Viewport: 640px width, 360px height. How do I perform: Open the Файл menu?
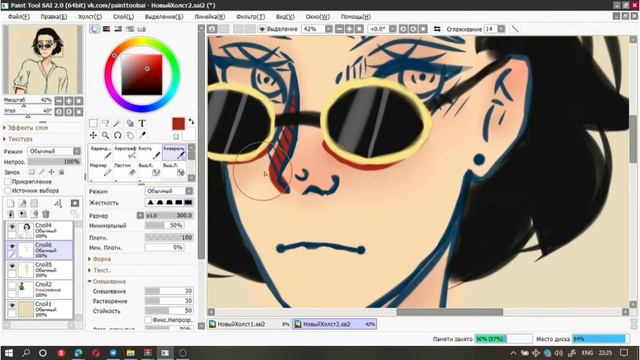click(x=18, y=17)
